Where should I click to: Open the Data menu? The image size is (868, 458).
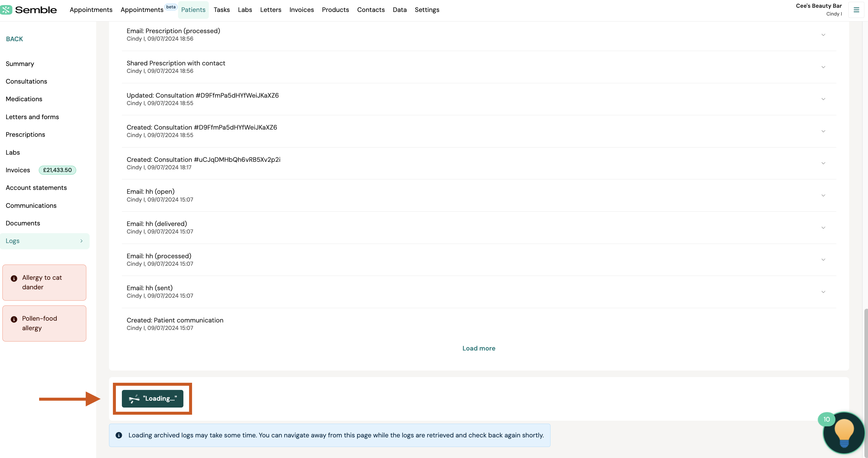click(x=400, y=10)
